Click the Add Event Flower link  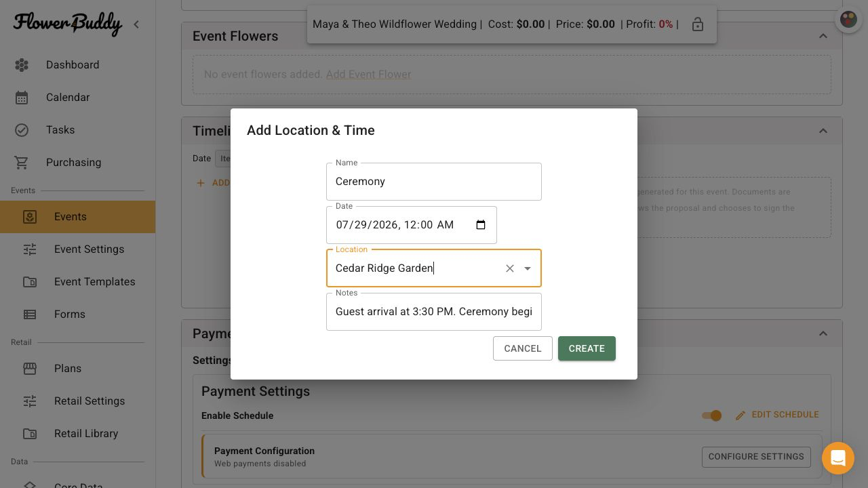pyautogui.click(x=368, y=75)
